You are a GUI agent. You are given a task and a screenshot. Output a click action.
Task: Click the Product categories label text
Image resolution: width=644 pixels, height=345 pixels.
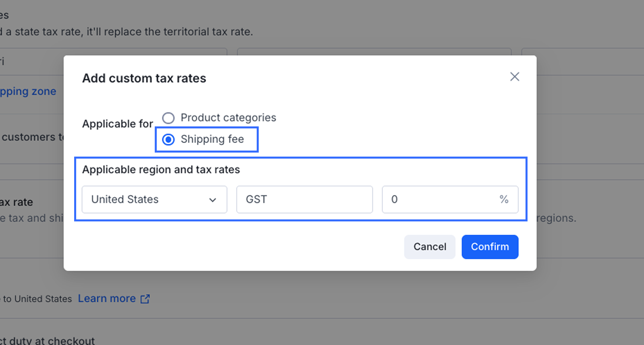[228, 118]
